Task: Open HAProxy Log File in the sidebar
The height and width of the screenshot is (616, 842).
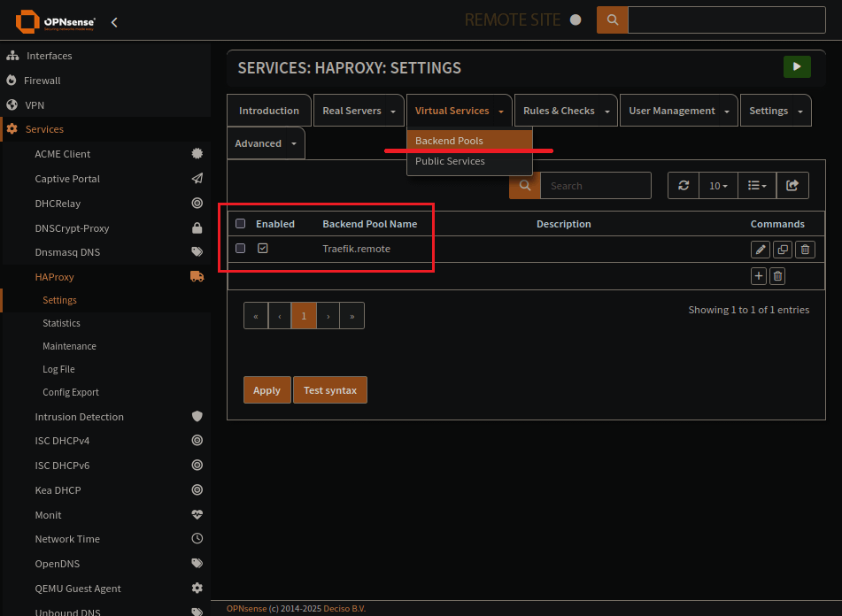Action: click(x=58, y=369)
